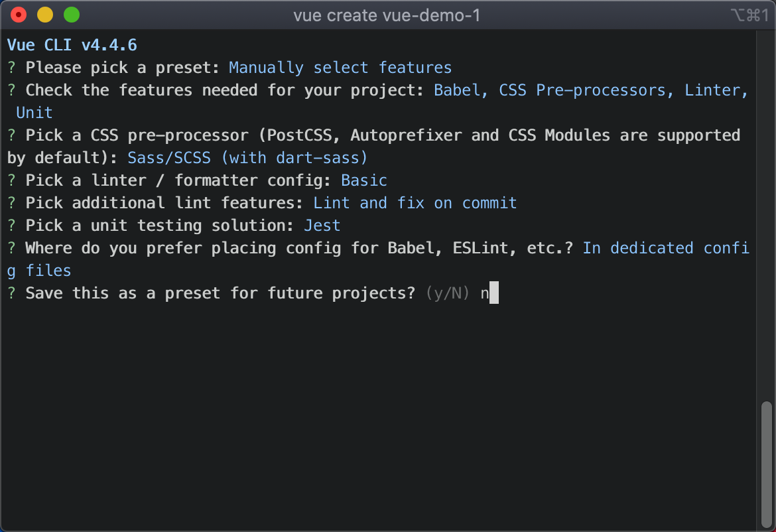Click the vertical scrollbar thumb
This screenshot has width=776, height=532.
tap(767, 464)
